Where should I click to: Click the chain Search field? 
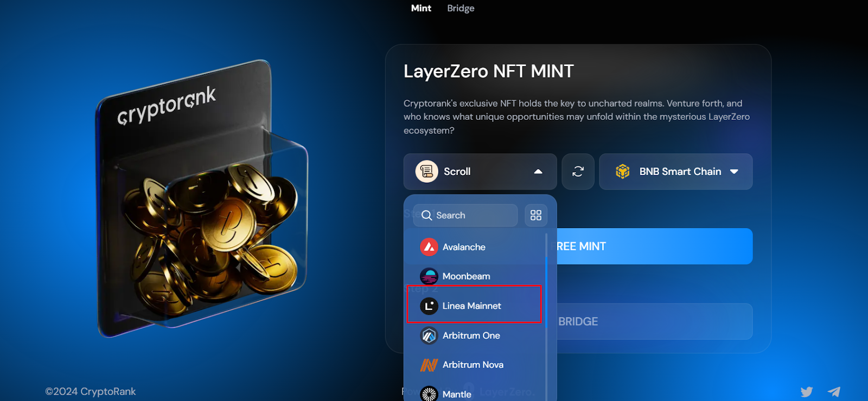(465, 215)
